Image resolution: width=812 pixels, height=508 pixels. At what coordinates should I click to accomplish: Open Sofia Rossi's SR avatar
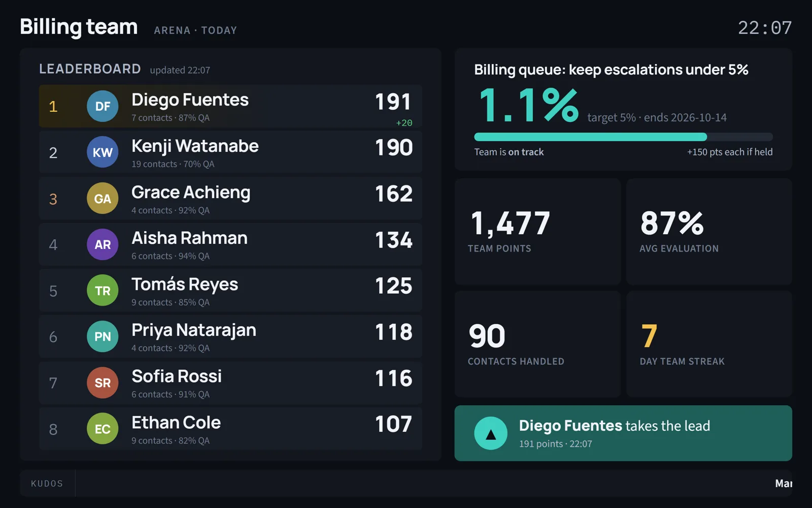pos(103,383)
